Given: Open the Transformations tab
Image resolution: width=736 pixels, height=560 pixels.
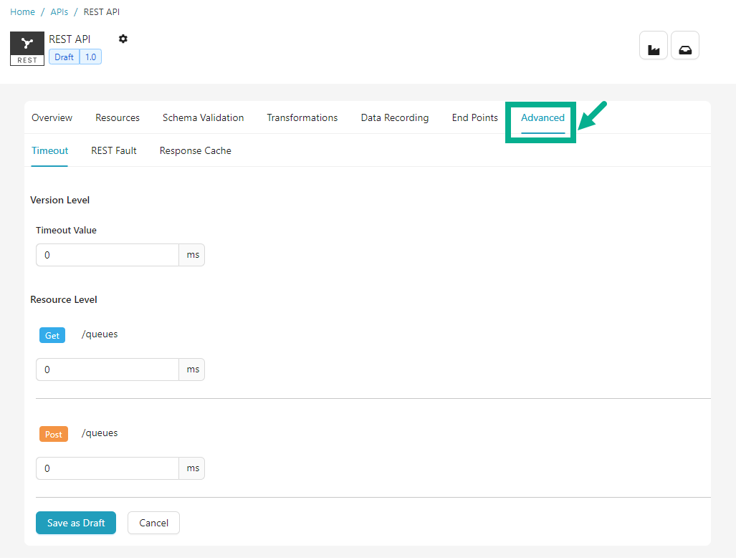Looking at the screenshot, I should pyautogui.click(x=302, y=117).
